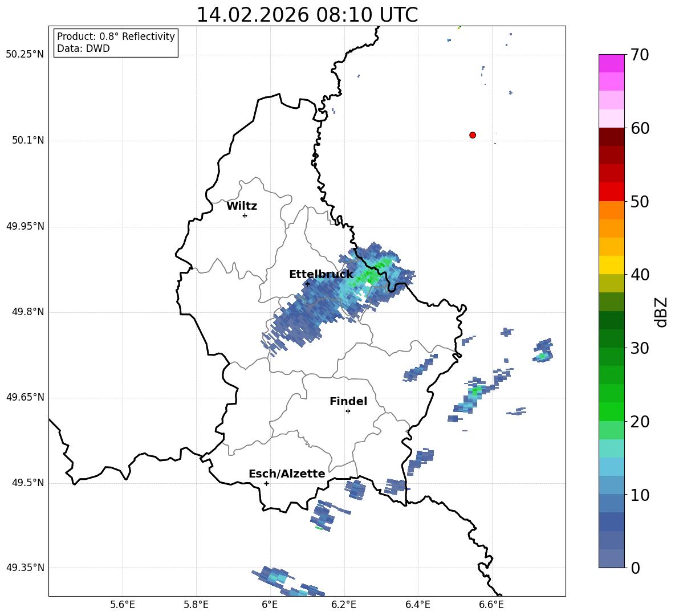Image resolution: width=675 pixels, height=616 pixels.
Task: Click the 0 tick on colorbar
Action: click(635, 568)
